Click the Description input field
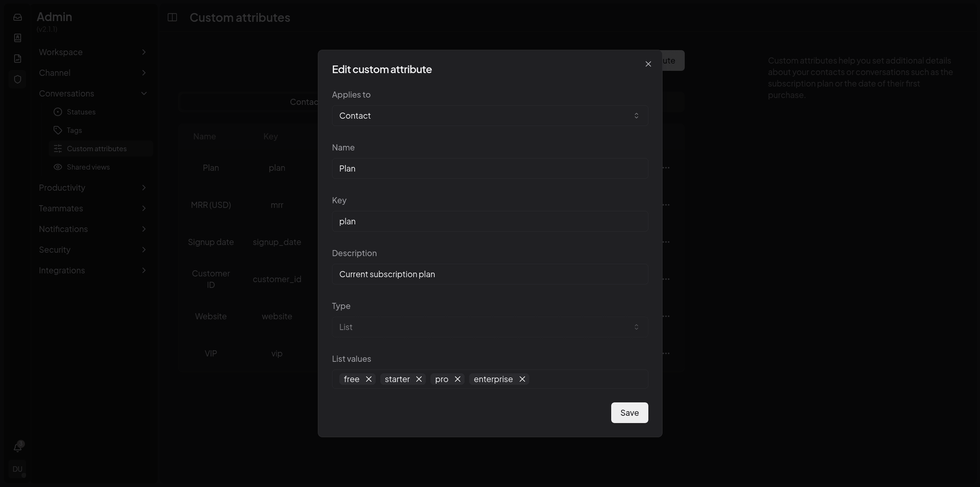Screen dimensions: 980x487 (489, 274)
